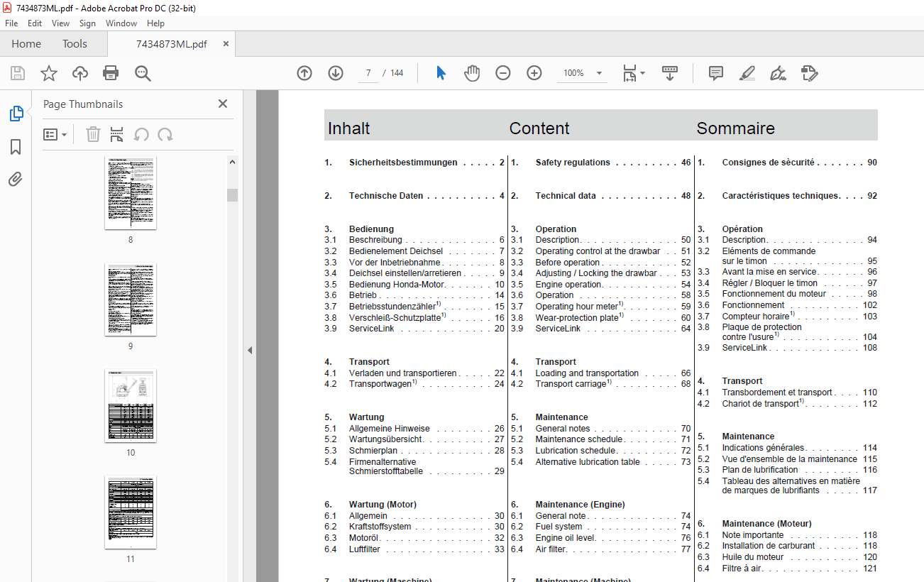Delete selected page thumbnail trash icon
924x582 pixels.
[x=93, y=134]
